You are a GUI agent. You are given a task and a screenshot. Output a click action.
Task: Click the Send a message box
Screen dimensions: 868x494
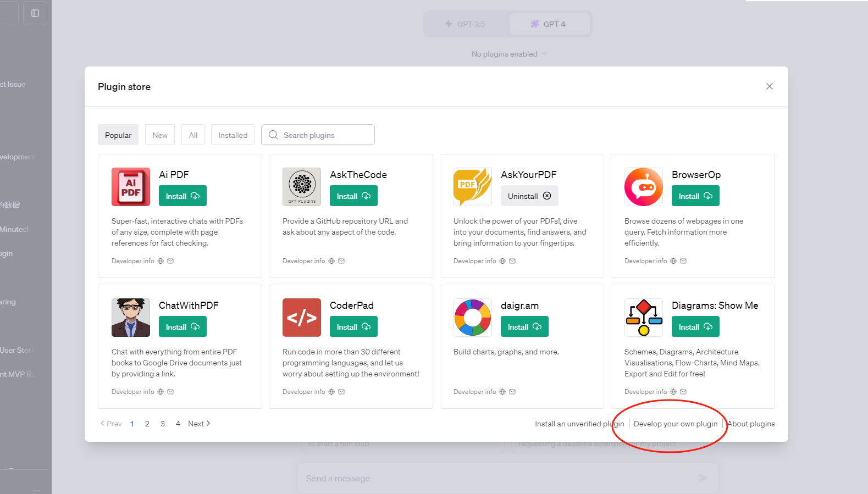click(507, 478)
